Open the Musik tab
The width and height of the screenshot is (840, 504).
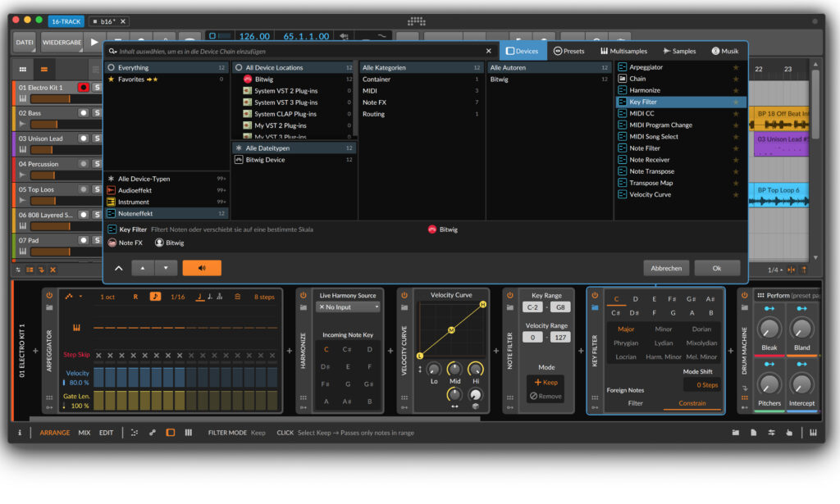725,52
